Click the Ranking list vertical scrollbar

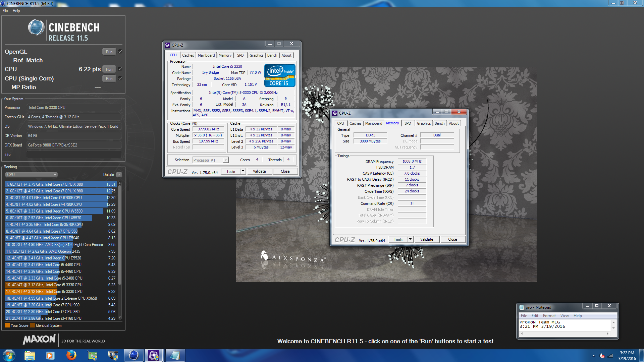click(x=120, y=235)
